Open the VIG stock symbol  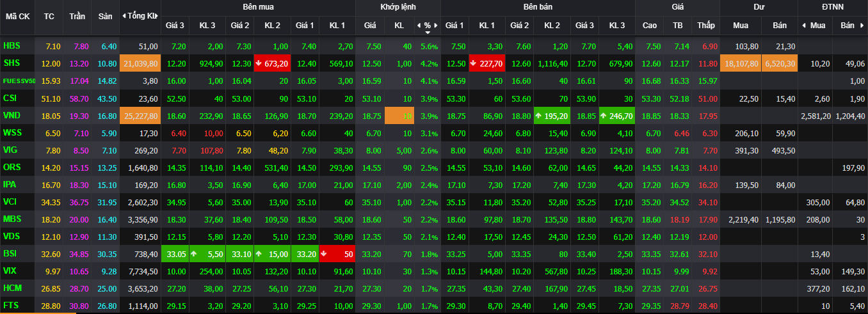pos(11,150)
